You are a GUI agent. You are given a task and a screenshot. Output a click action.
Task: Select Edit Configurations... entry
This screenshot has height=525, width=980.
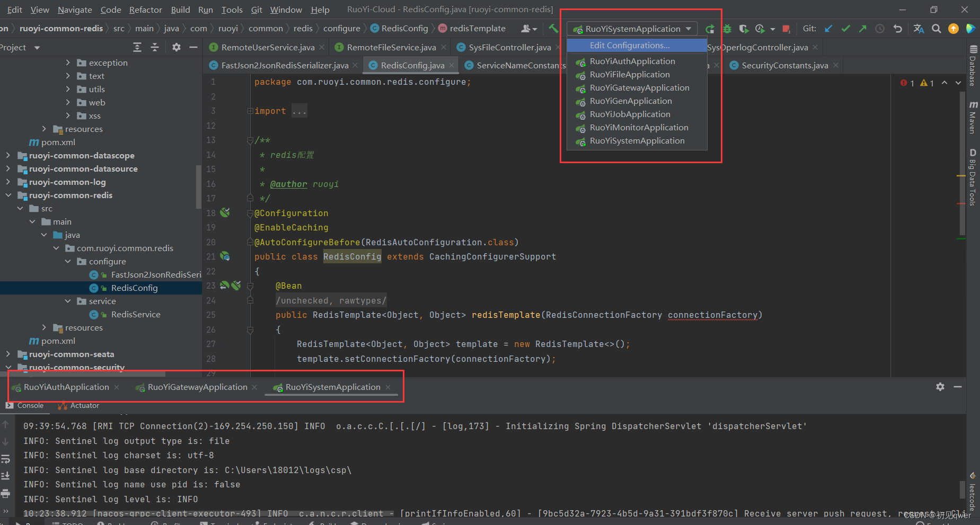click(637, 46)
